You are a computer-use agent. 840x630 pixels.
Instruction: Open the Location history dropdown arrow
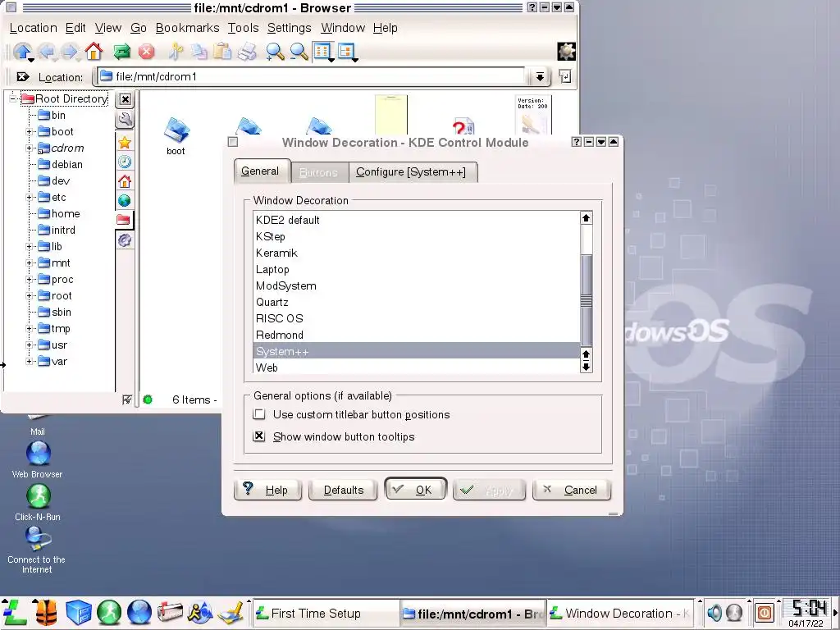pos(540,76)
